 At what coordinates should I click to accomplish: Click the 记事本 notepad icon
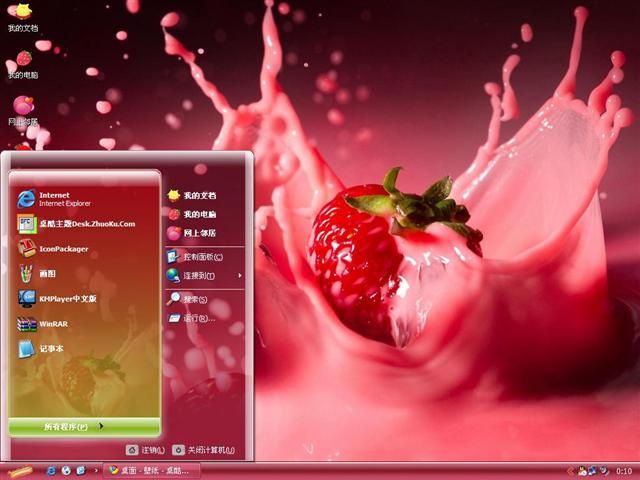[26, 349]
